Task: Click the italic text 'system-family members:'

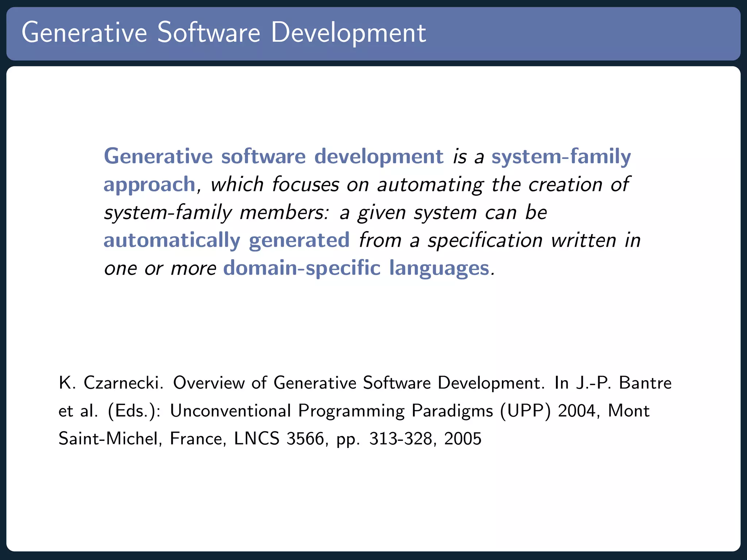Action: click(217, 213)
